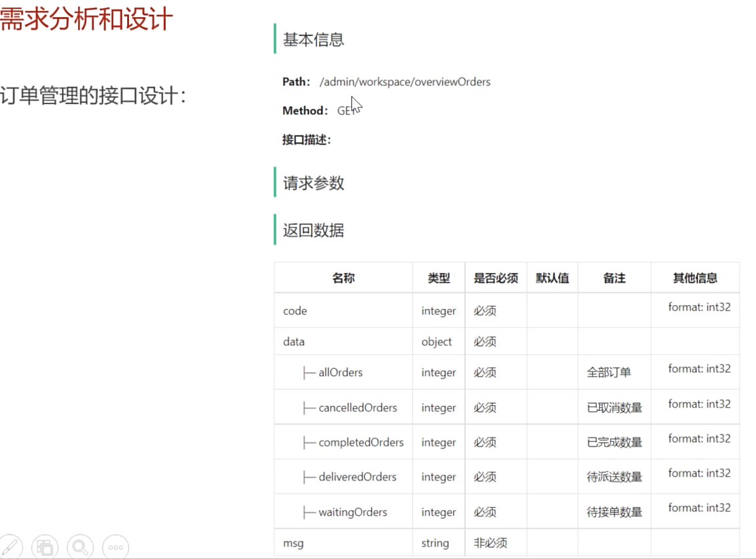The width and height of the screenshot is (756, 559).
Task: Click the 其他信息 column header
Action: [x=695, y=278]
